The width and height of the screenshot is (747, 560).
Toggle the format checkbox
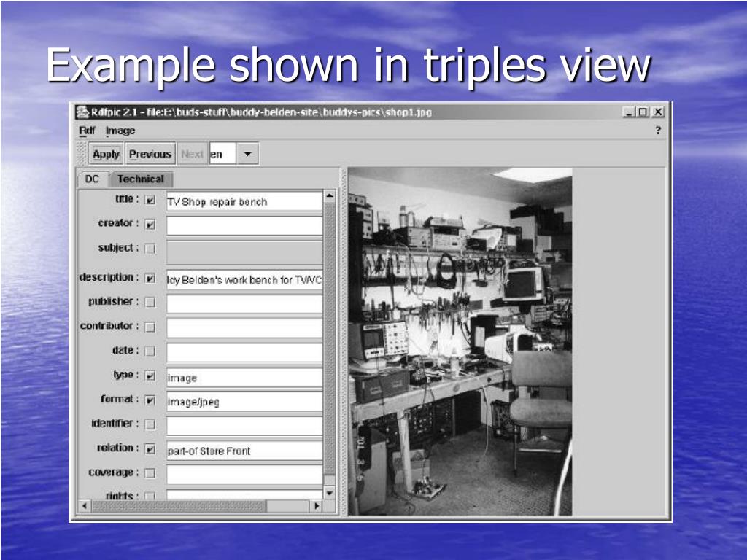pos(150,400)
